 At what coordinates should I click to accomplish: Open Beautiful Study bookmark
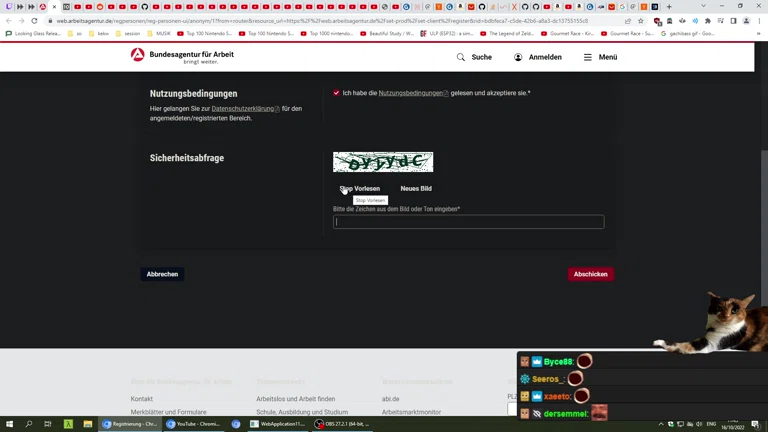pos(386,34)
